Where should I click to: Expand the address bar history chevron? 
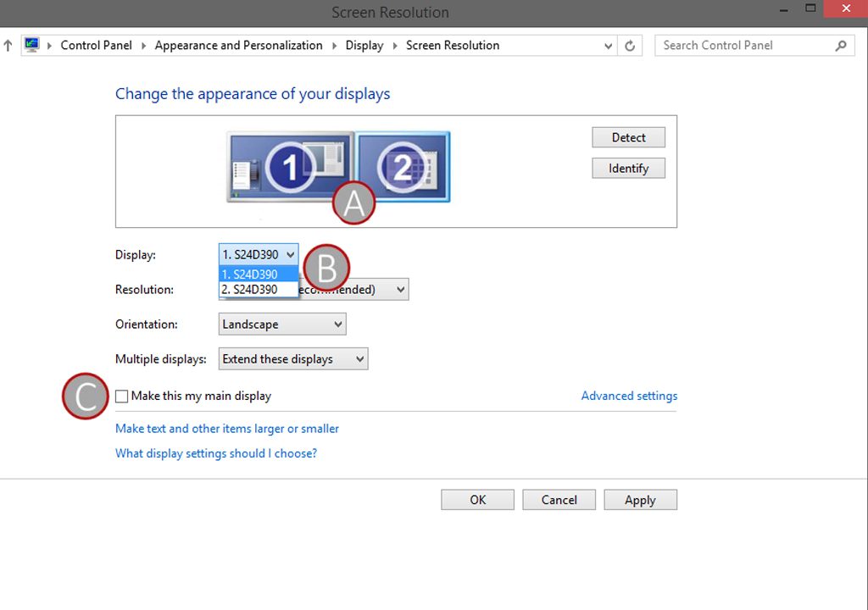608,46
